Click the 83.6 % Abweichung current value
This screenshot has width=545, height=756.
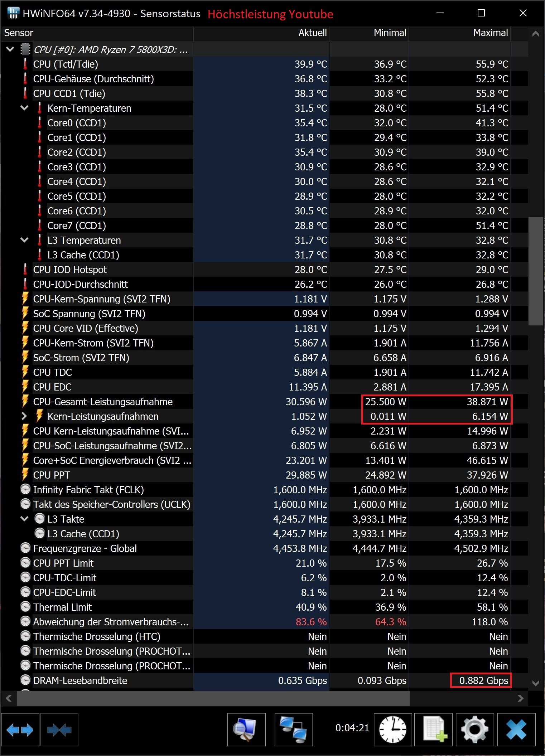click(x=311, y=622)
